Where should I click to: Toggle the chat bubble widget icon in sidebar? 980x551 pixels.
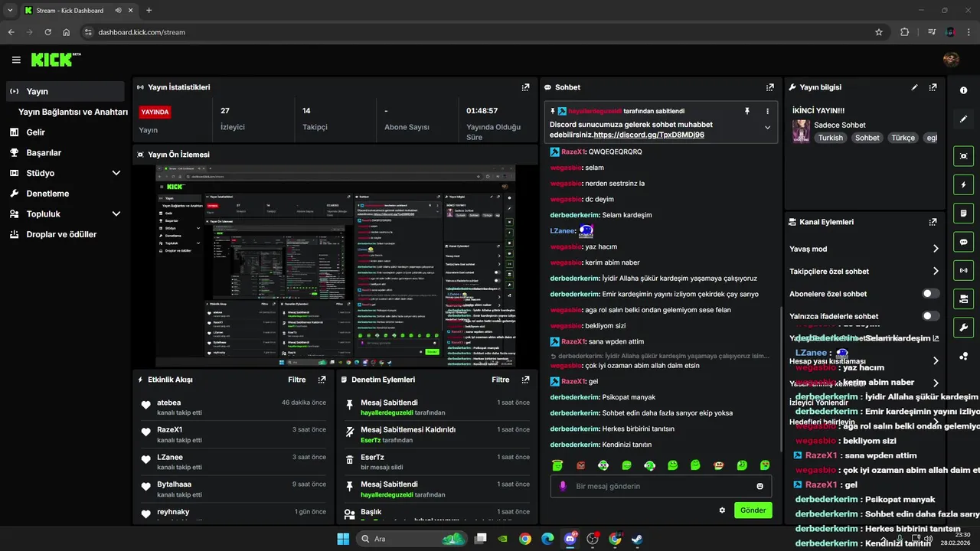pos(963,242)
